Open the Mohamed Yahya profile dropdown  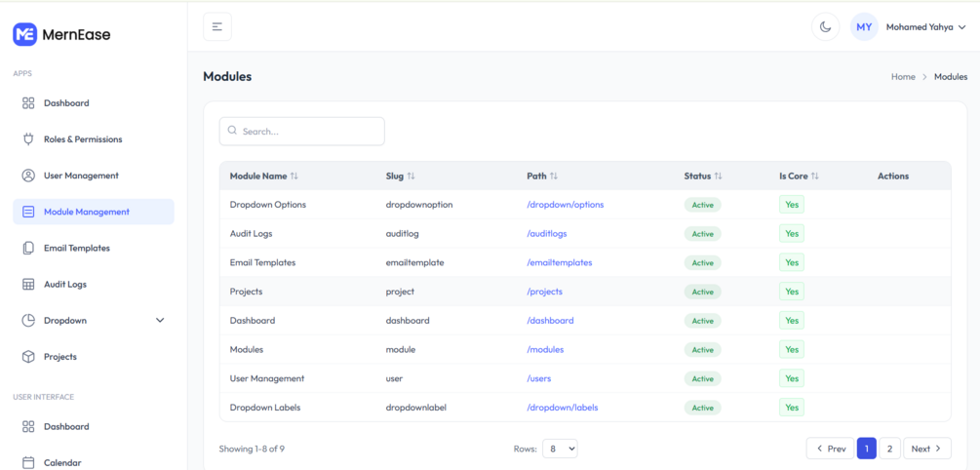925,27
